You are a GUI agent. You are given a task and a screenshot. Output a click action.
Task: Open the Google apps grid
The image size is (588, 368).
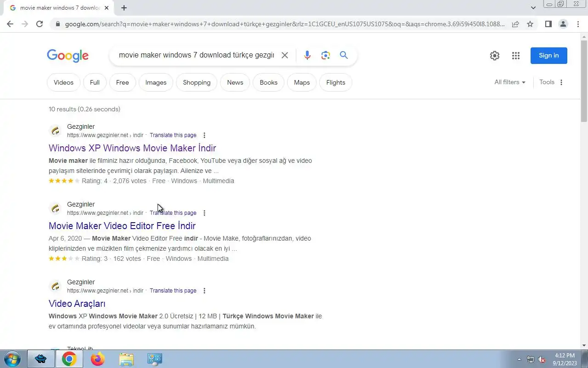[516, 56]
